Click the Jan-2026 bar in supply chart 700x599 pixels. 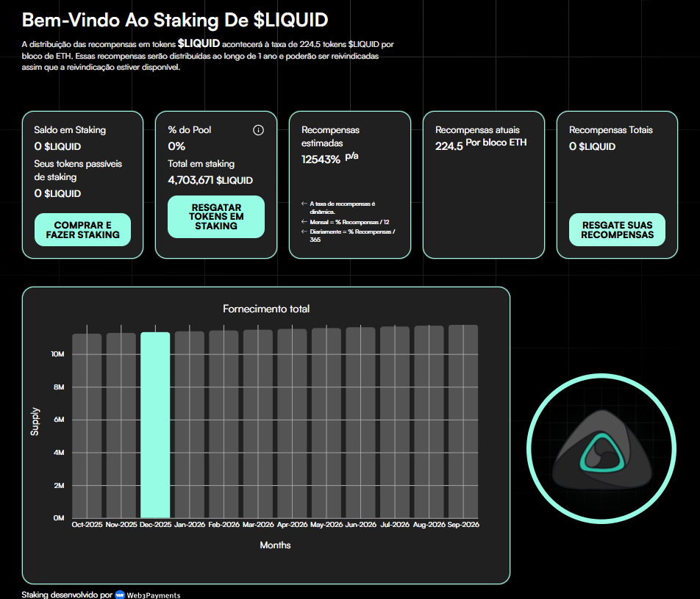pyautogui.click(x=190, y=425)
